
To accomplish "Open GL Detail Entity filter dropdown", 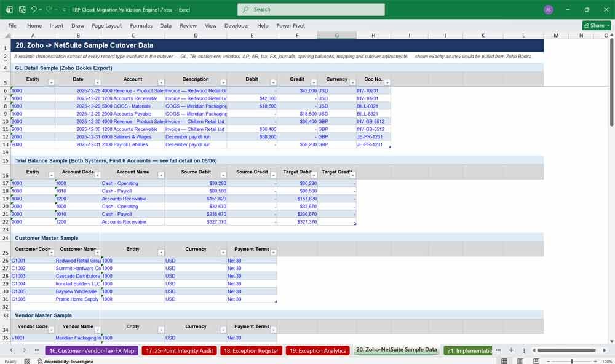I will (52, 82).
